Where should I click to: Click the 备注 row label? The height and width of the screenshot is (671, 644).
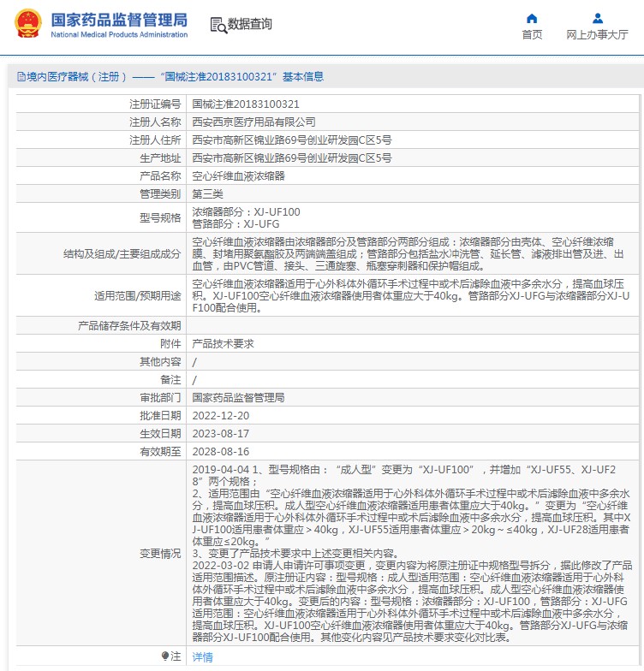coord(170,380)
